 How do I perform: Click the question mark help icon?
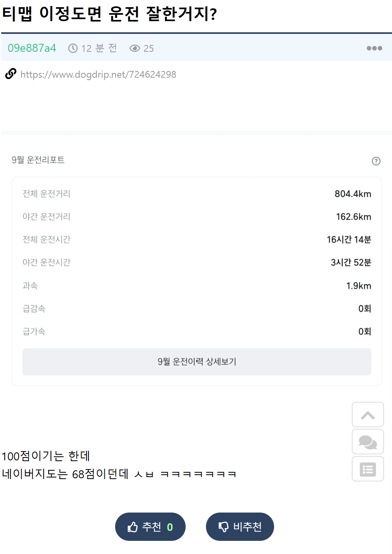click(x=376, y=161)
